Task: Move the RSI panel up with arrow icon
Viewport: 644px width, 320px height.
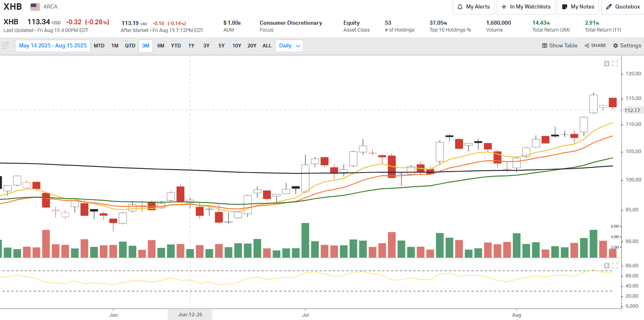Action: point(607,266)
